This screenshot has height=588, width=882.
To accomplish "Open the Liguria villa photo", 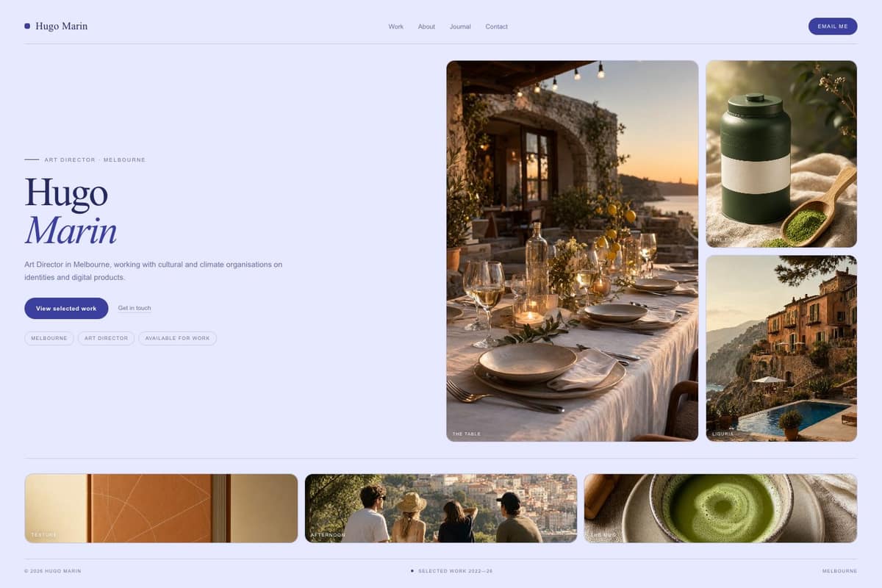I will [781, 348].
